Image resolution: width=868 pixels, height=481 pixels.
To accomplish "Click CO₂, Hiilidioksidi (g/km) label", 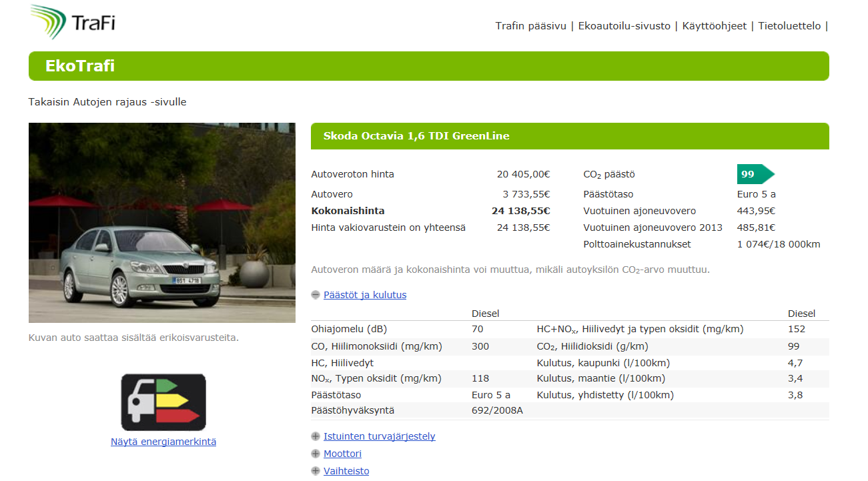I will click(x=592, y=347).
